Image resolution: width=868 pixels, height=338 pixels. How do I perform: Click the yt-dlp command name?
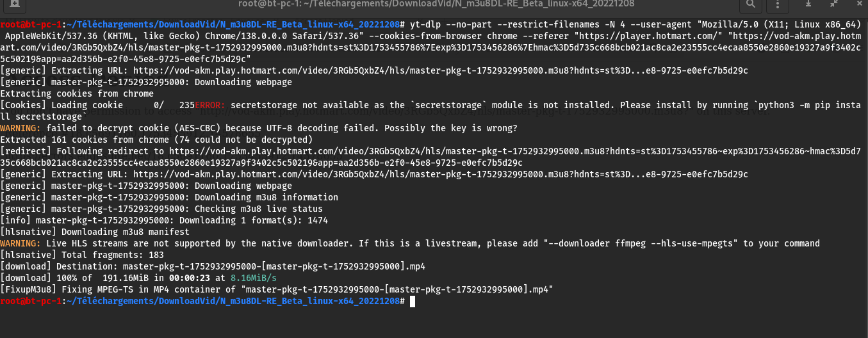click(425, 24)
